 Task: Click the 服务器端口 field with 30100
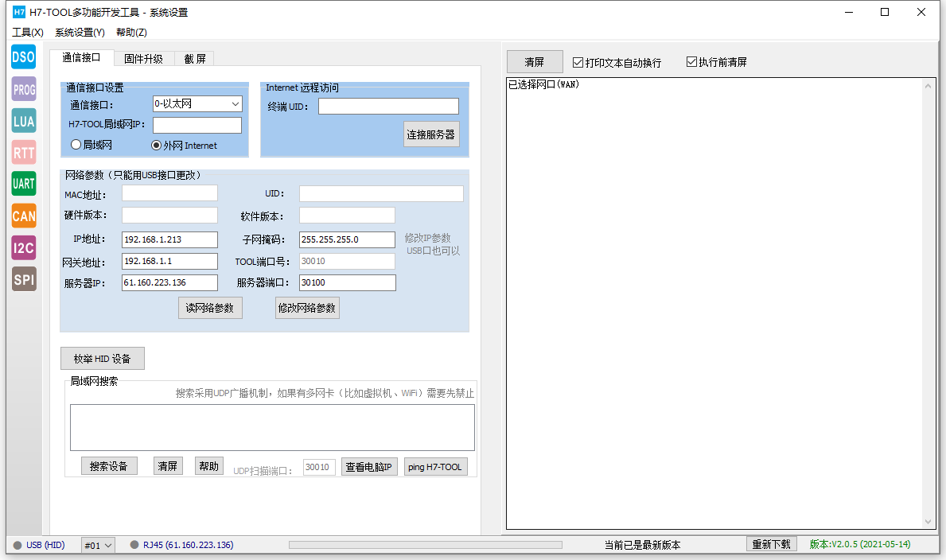[x=347, y=282]
